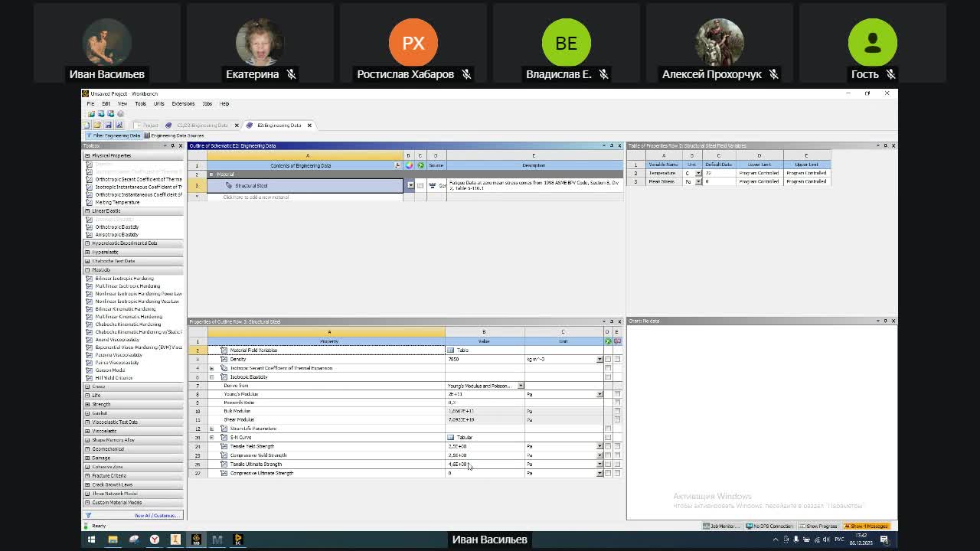Click the Import icon in top toolbar
The image size is (980, 551).
(91, 114)
